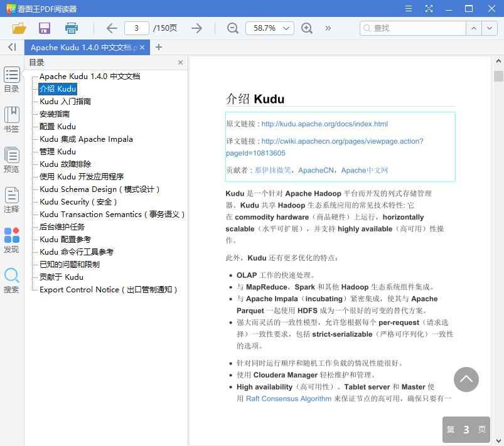
Task: Click the 查找 search input box
Action: pyautogui.click(x=413, y=28)
